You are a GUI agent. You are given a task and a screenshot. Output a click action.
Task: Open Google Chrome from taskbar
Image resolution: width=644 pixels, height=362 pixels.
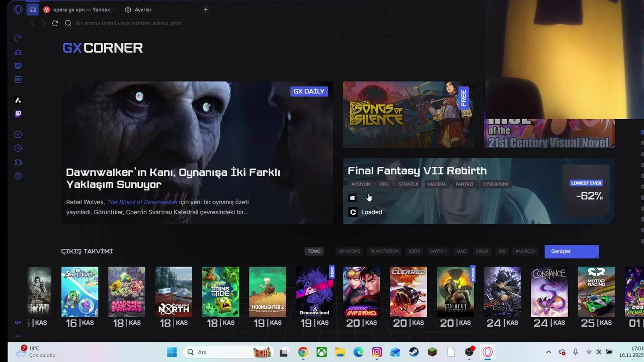[303, 352]
